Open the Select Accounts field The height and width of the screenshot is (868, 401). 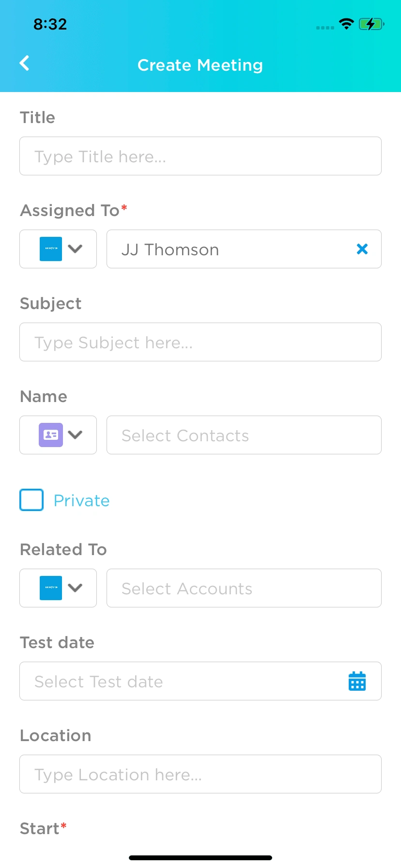(244, 588)
